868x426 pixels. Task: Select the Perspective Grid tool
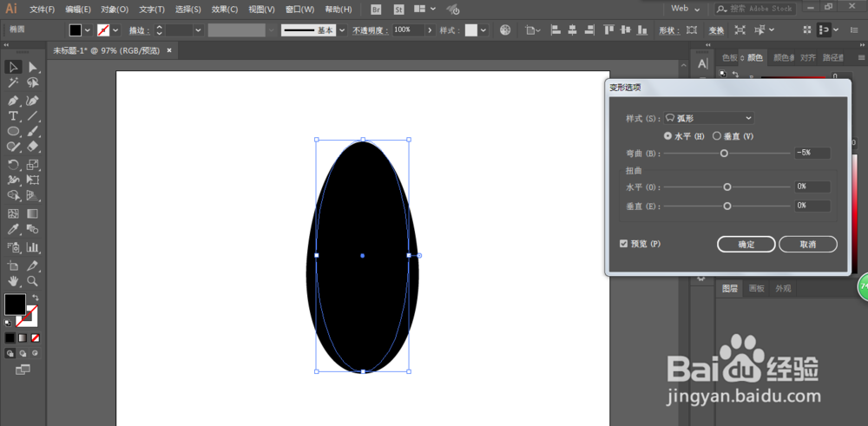tap(33, 195)
